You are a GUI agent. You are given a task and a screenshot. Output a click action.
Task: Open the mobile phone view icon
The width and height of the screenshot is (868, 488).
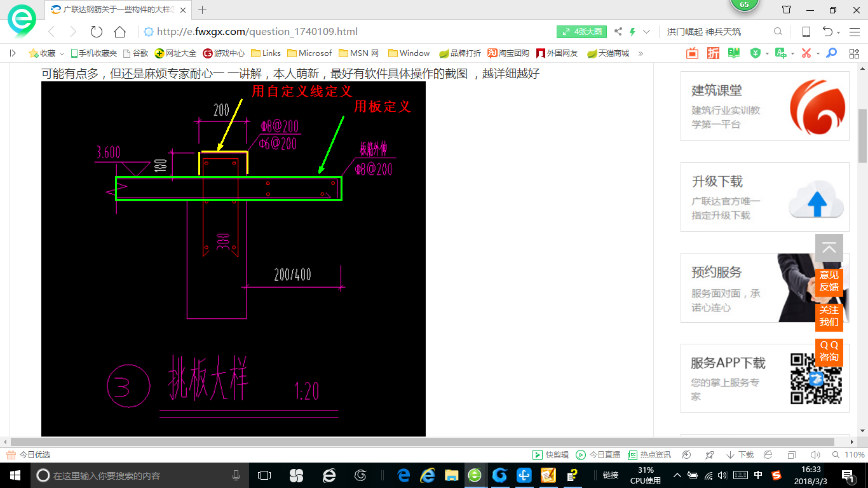pyautogui.click(x=806, y=32)
